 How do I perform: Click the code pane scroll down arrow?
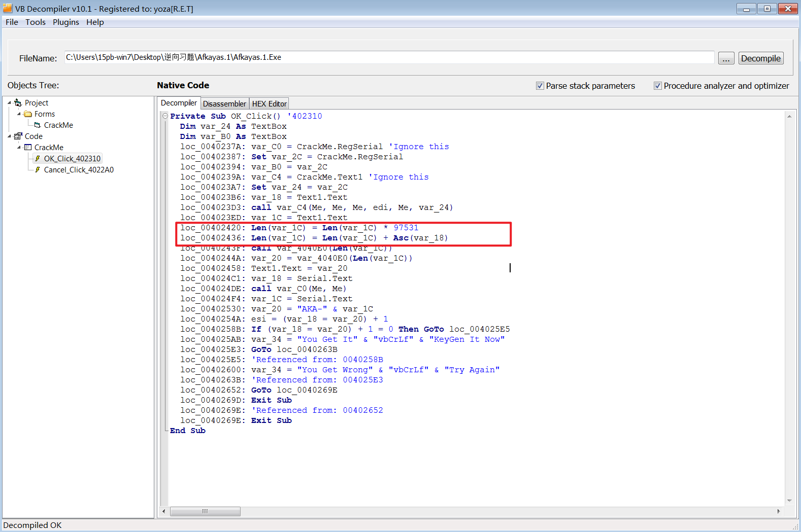[x=789, y=501]
